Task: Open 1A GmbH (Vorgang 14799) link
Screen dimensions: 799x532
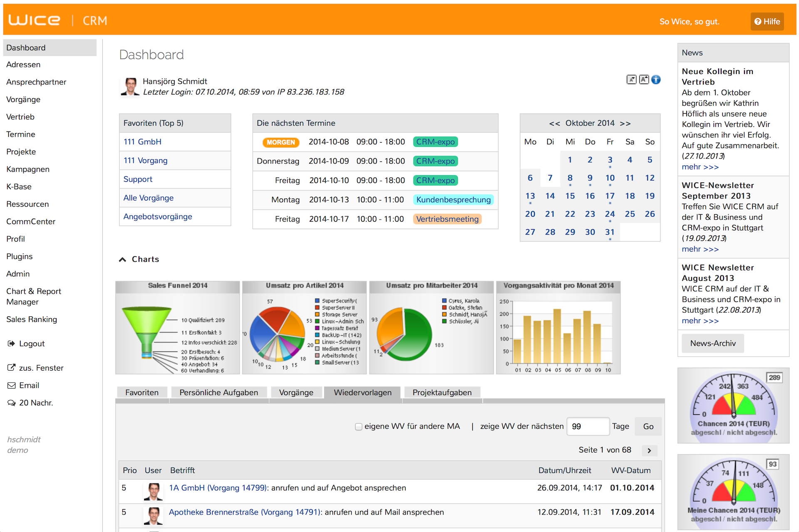Action: [x=218, y=488]
